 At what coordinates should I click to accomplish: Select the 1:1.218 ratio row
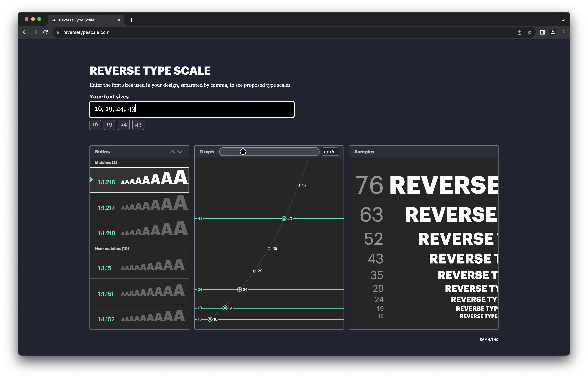(x=139, y=231)
